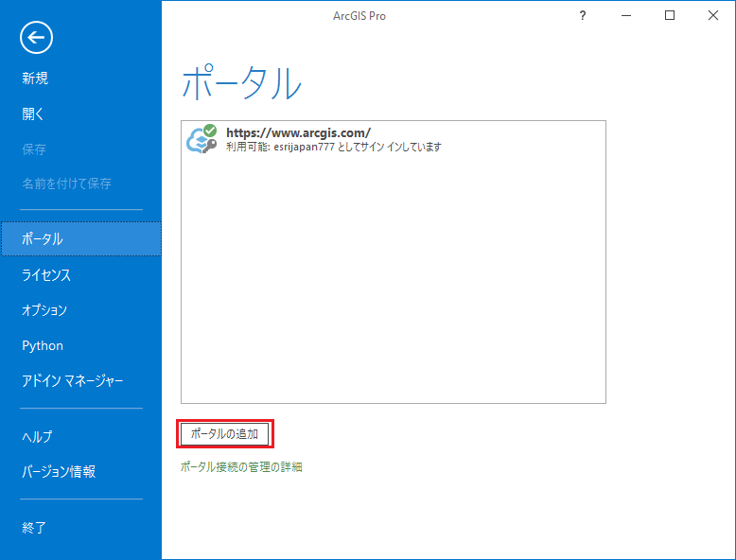
Task: Open アドイン マネージャー
Action: 72,380
